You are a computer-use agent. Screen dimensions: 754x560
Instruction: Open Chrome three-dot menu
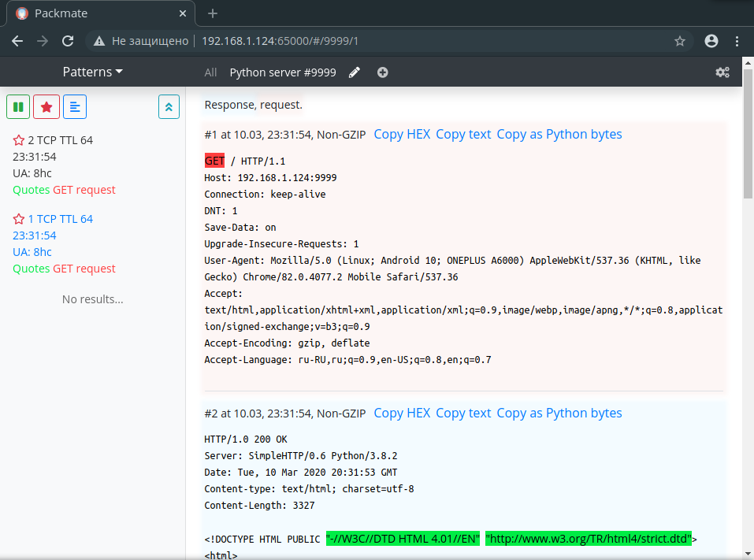pyautogui.click(x=737, y=41)
